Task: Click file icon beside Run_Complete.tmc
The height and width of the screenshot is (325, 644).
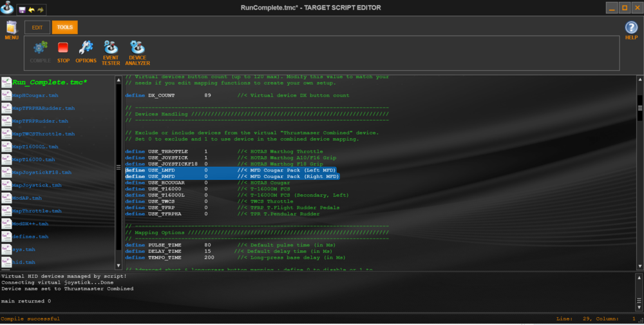Action: tap(6, 83)
